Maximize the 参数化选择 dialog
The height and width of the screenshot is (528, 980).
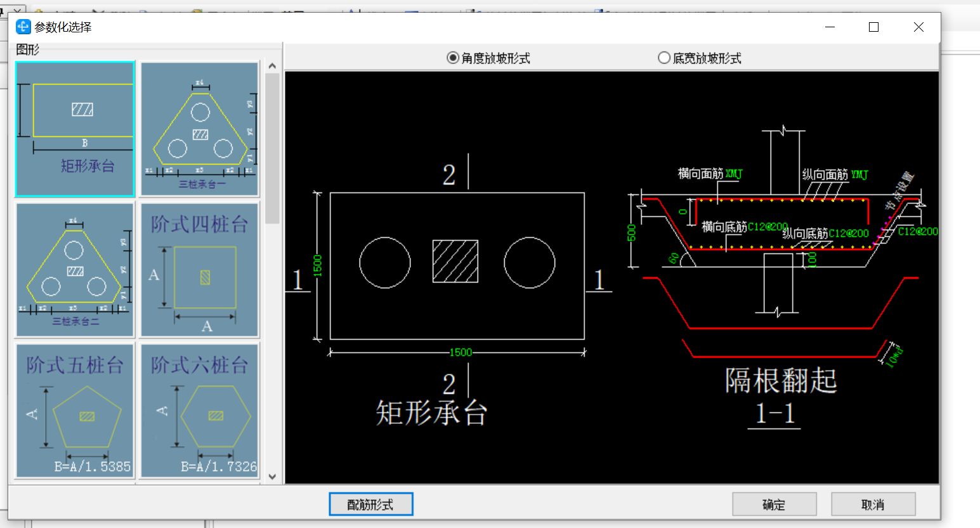click(x=873, y=27)
